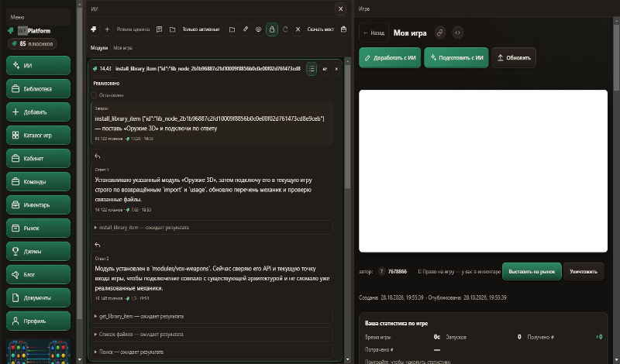Screen dimensions: 620x364
Task: Click the plus icon to add a new chat
Action: click(107, 29)
